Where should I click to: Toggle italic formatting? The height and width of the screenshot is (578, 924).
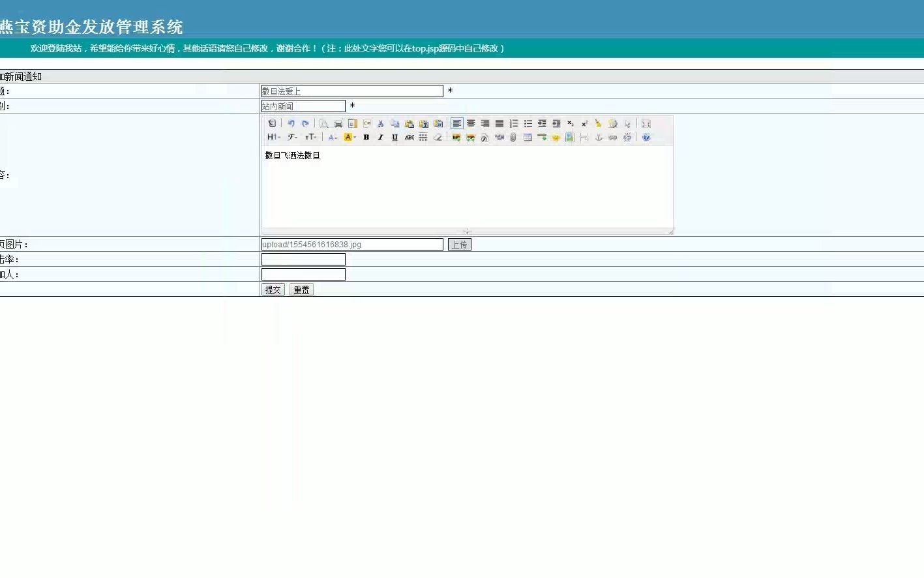(381, 137)
